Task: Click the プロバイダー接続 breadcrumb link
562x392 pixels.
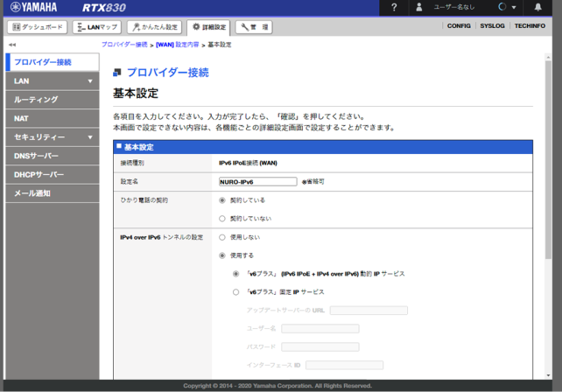Action: coord(123,44)
